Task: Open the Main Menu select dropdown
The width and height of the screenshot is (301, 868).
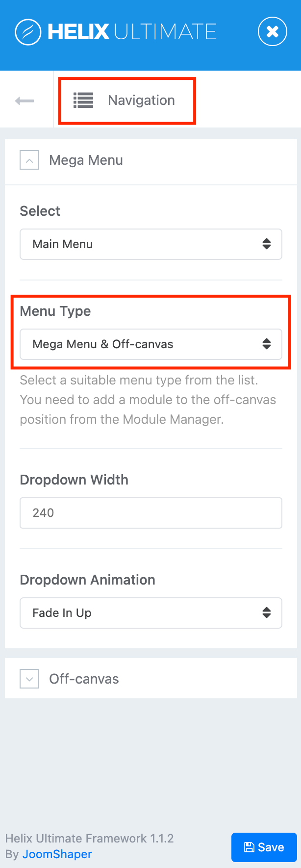Action: pos(150,244)
